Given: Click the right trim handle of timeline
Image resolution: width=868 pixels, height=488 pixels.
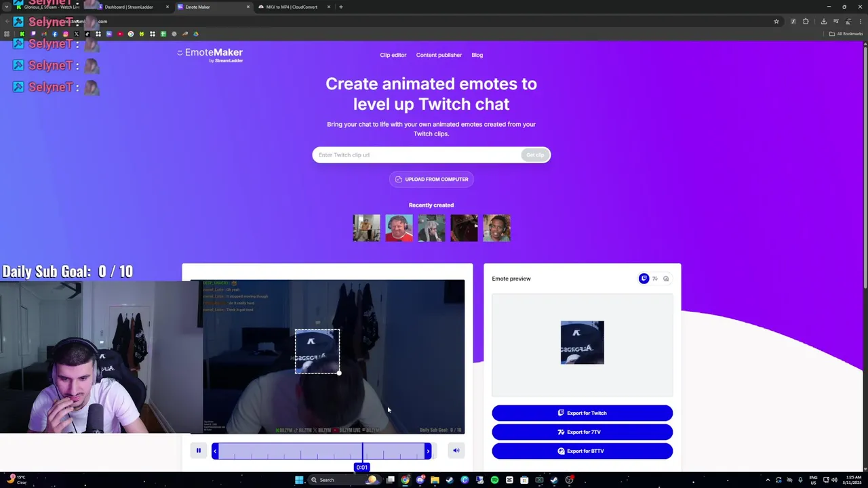Looking at the screenshot, I should point(428,451).
